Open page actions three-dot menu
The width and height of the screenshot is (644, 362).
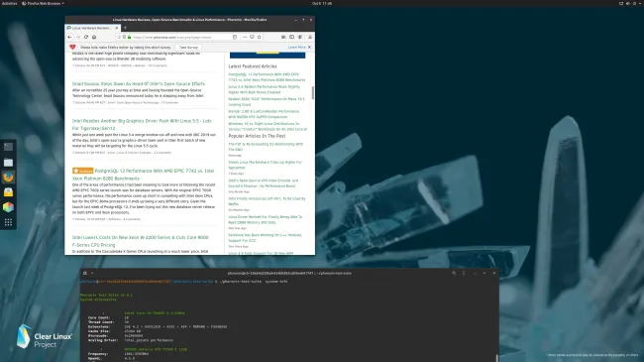point(245,37)
